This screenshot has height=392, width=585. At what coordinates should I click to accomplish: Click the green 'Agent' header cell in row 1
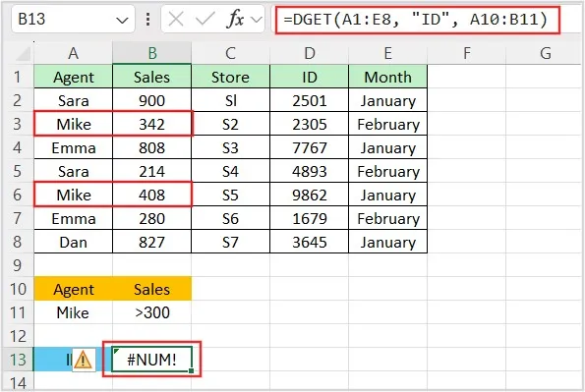pyautogui.click(x=73, y=77)
